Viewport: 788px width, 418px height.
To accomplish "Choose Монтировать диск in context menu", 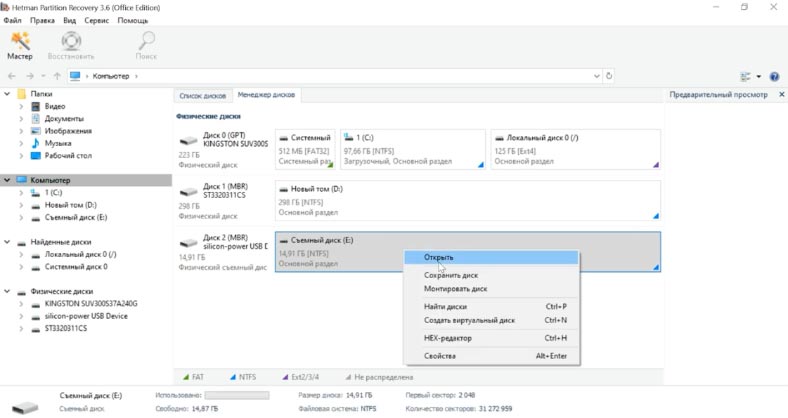I will [x=491, y=289].
